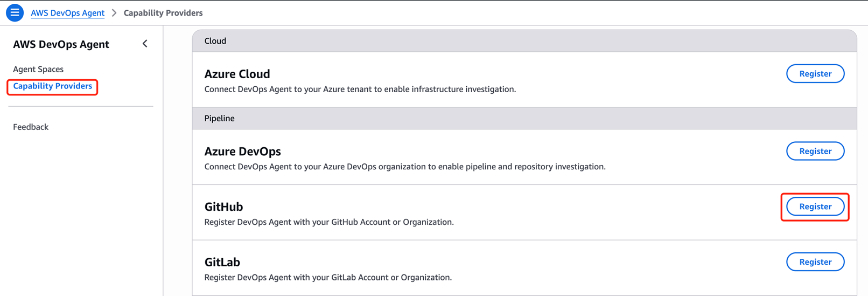Click the breadcrumb chevron separator

click(114, 13)
